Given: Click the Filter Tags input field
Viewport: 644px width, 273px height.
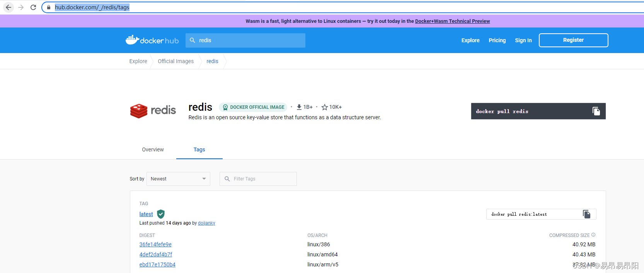Looking at the screenshot, I should point(258,179).
